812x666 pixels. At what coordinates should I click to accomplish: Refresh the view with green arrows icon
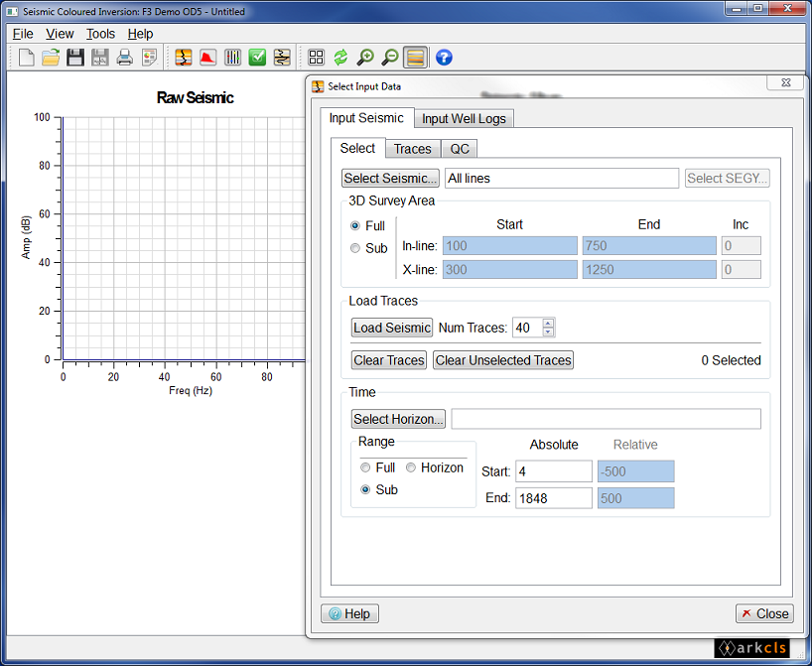[340, 57]
